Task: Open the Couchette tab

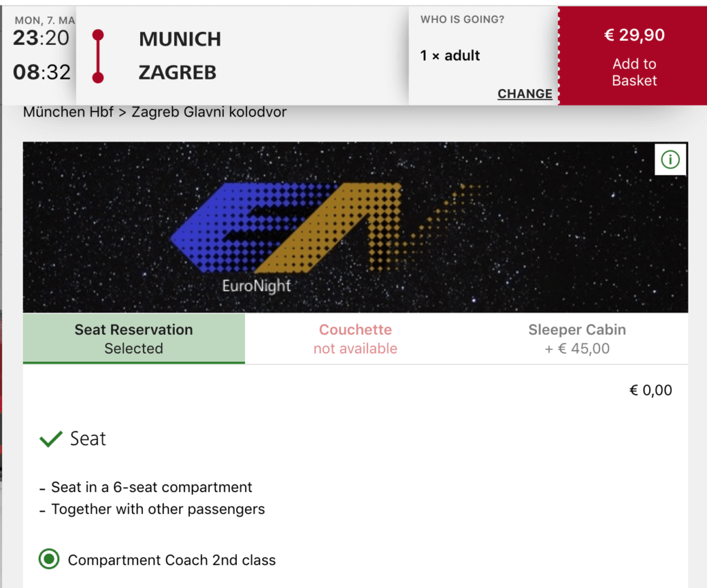Action: click(355, 338)
